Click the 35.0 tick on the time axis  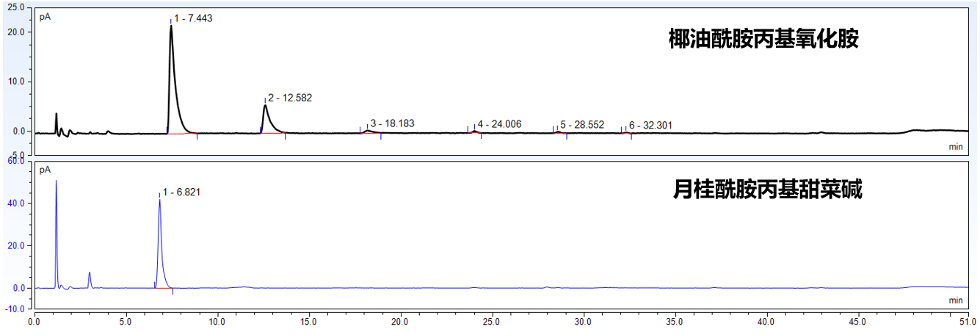tap(675, 322)
